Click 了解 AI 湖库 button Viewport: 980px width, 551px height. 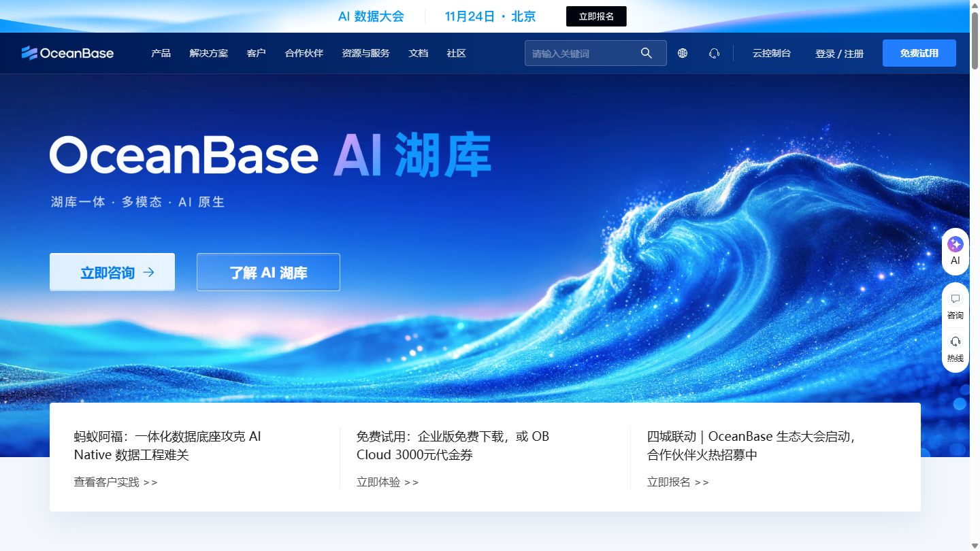268,272
